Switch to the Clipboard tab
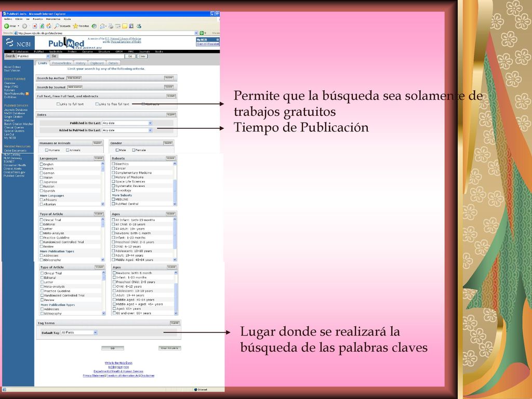 pyautogui.click(x=97, y=63)
